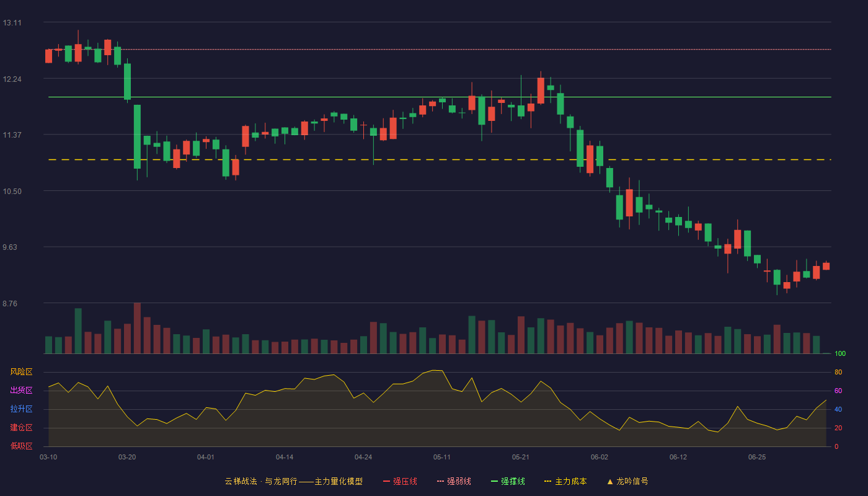Click the red 强压线 legend line marker
Image resolution: width=868 pixels, height=496 pixels.
pos(386,481)
